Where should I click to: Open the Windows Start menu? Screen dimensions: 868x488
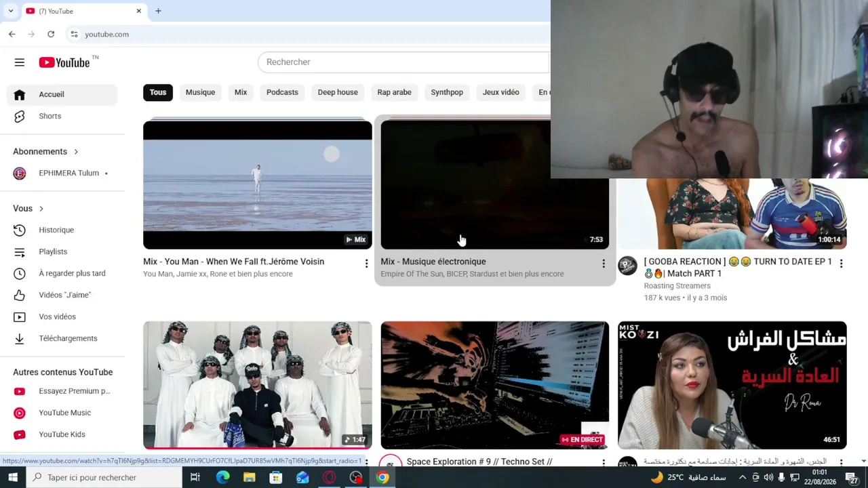[x=13, y=477]
